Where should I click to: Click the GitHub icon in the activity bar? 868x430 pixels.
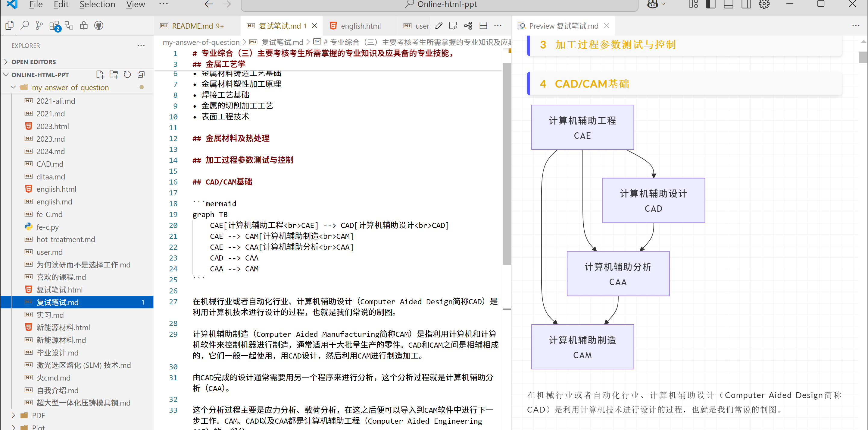pos(99,25)
